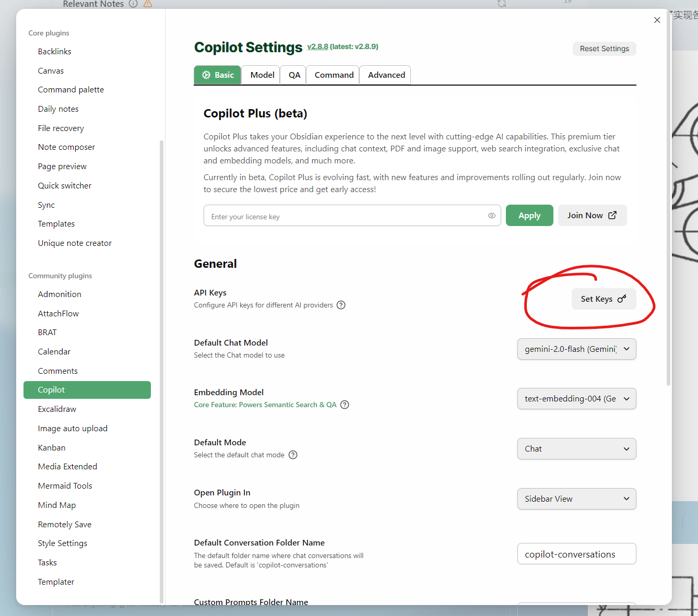Screen dimensions: 698x616
Task: Open the Advanced tab
Action: tap(386, 75)
